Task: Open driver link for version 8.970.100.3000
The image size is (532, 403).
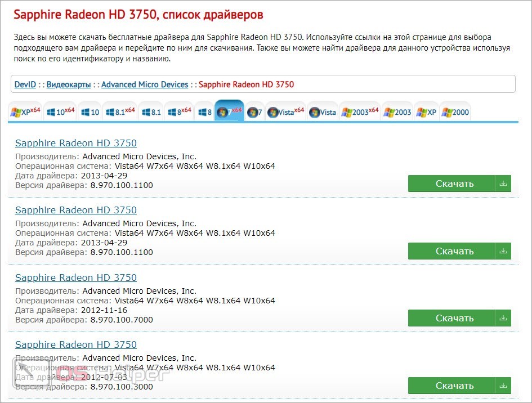Action: [76, 344]
